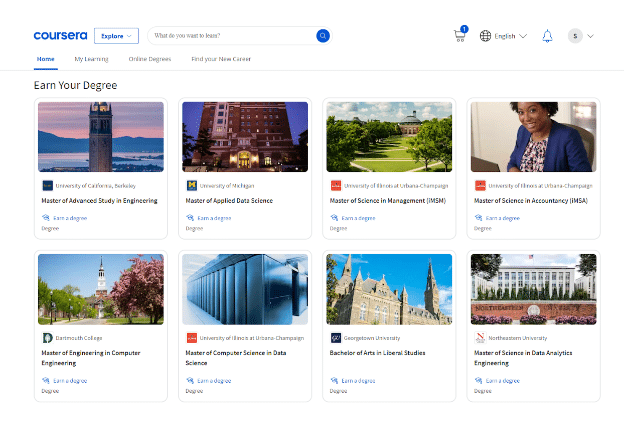Screen dimensions: 624x446
Task: Click degree cap icon on iMSM card
Action: click(334, 218)
